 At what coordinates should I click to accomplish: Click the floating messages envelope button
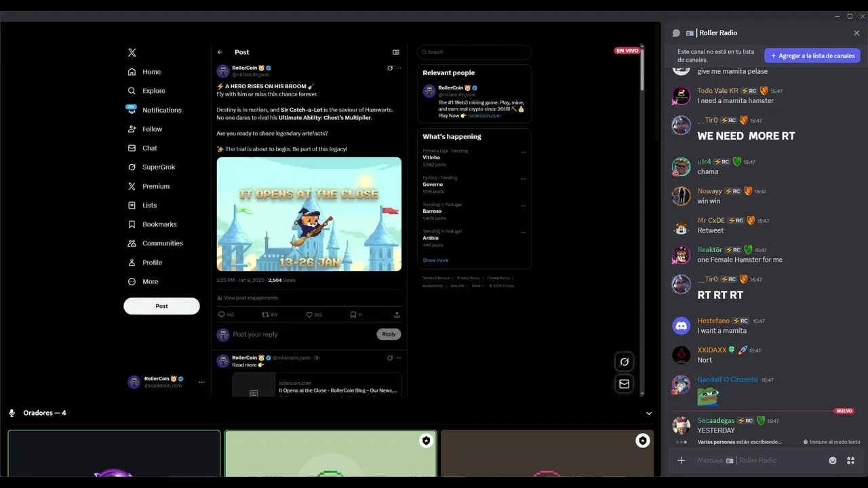625,384
